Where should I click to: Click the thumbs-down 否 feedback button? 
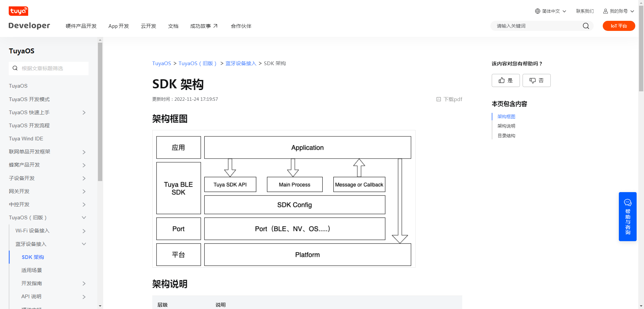click(536, 80)
